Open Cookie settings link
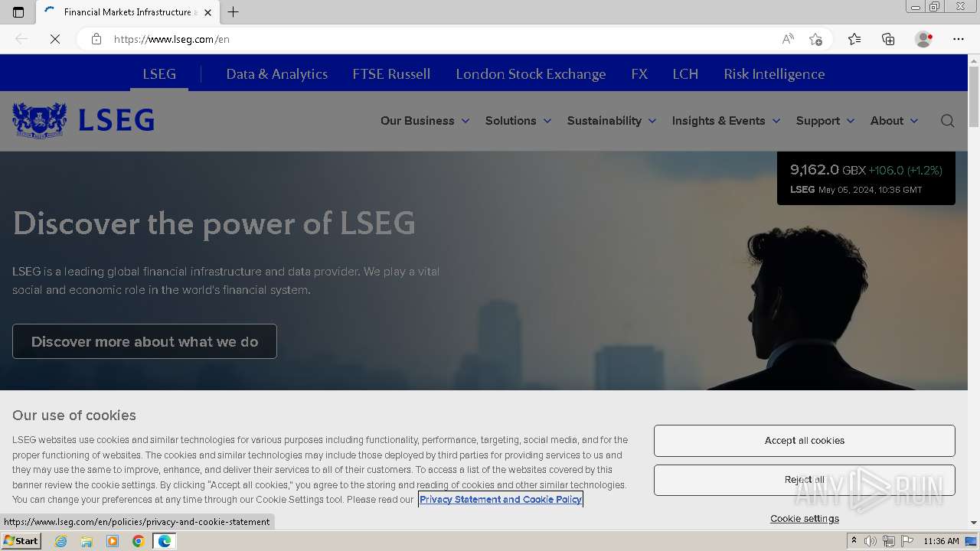Screen dimensions: 980x551 coord(805,519)
